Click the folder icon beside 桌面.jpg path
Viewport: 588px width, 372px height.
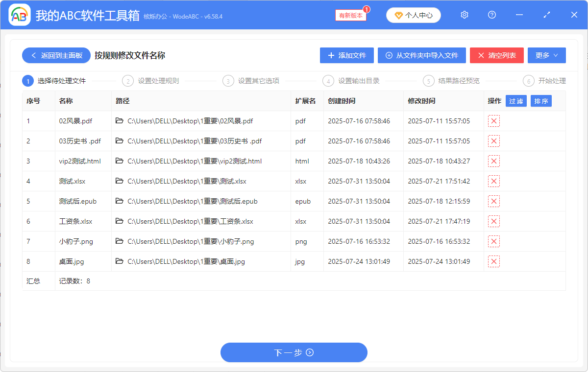tap(119, 261)
